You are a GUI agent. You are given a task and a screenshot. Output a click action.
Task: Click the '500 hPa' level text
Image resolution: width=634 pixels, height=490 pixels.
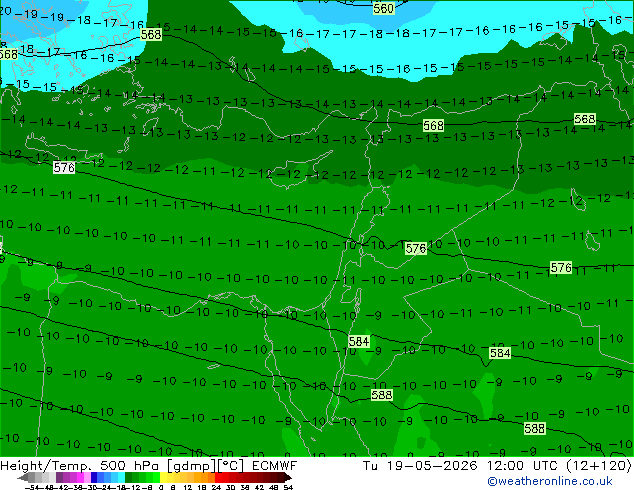129,466
